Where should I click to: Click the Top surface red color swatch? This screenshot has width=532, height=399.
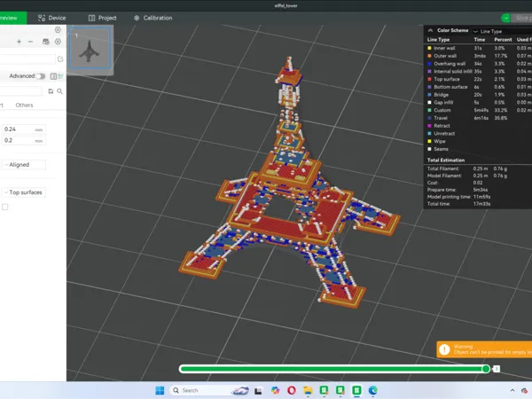coord(429,80)
